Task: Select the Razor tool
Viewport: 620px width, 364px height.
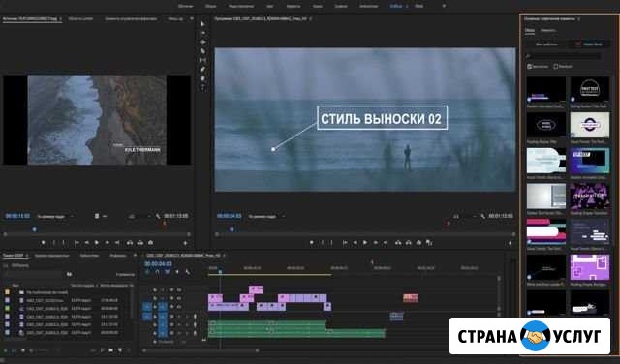Action: point(202,51)
